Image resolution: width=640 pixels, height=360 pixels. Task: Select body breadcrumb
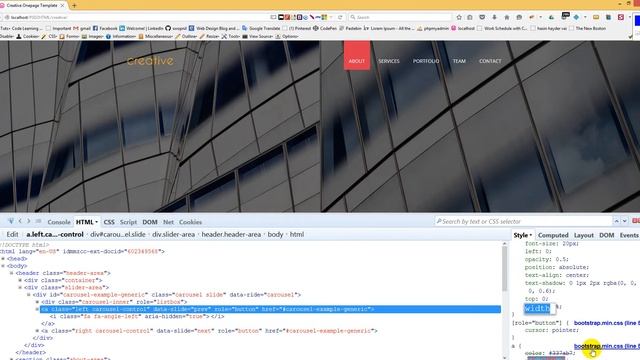(x=275, y=234)
